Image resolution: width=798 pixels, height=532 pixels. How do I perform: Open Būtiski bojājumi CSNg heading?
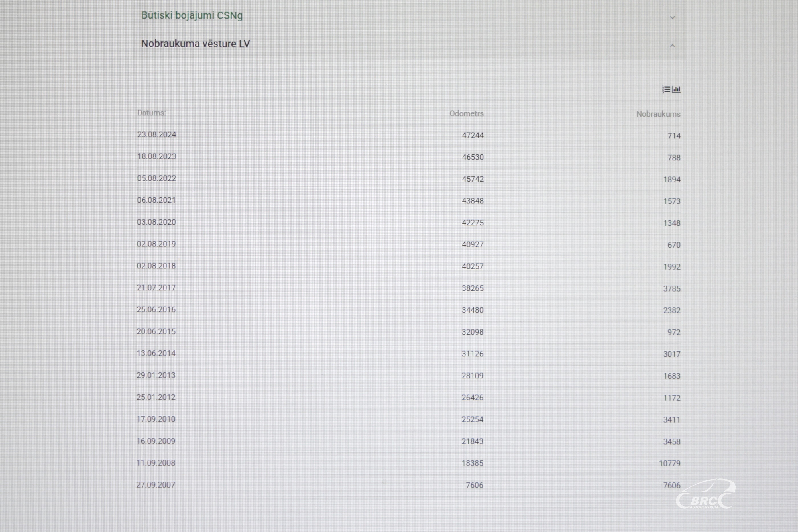(192, 16)
